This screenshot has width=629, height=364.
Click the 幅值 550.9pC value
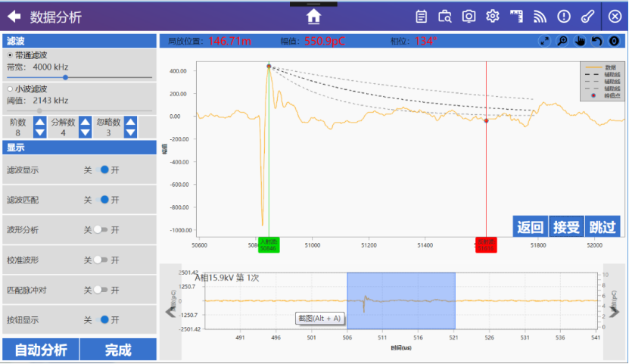325,41
